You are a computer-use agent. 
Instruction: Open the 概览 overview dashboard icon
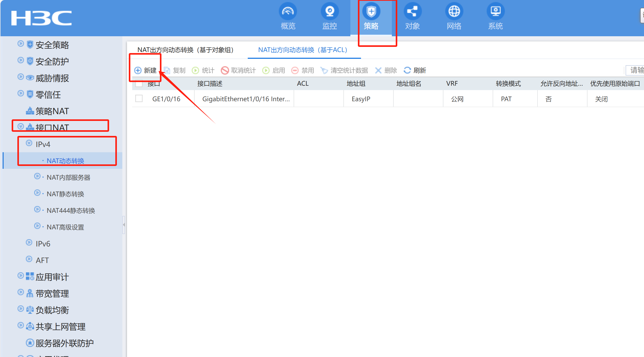tap(288, 11)
